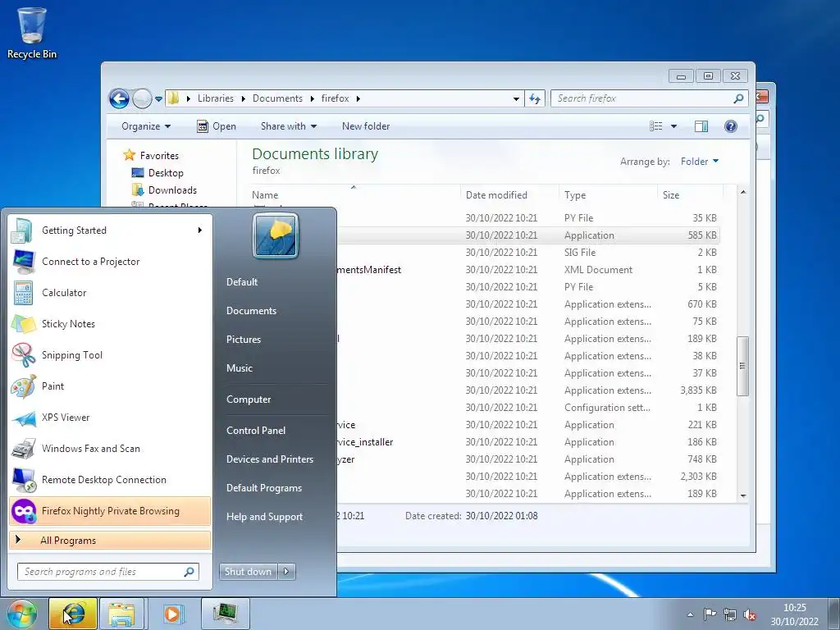Screen dimensions: 840x630
Task: Select the 585 KB Application row
Action: coord(528,235)
